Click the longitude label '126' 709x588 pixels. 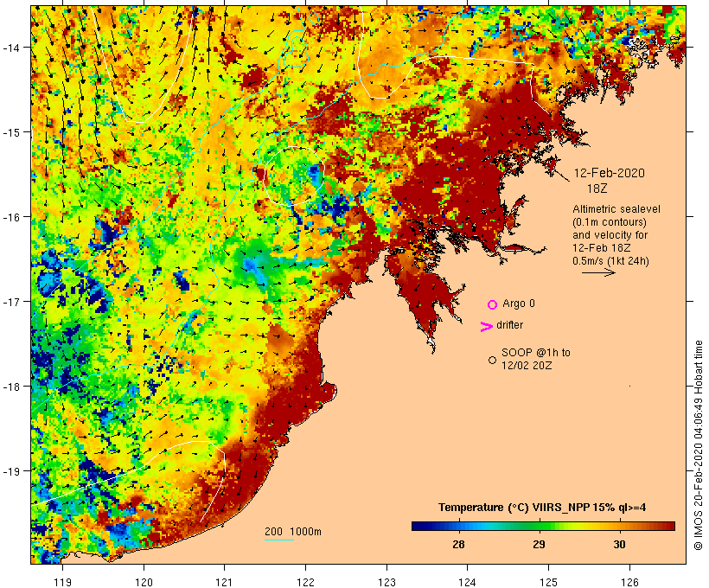pyautogui.click(x=629, y=583)
